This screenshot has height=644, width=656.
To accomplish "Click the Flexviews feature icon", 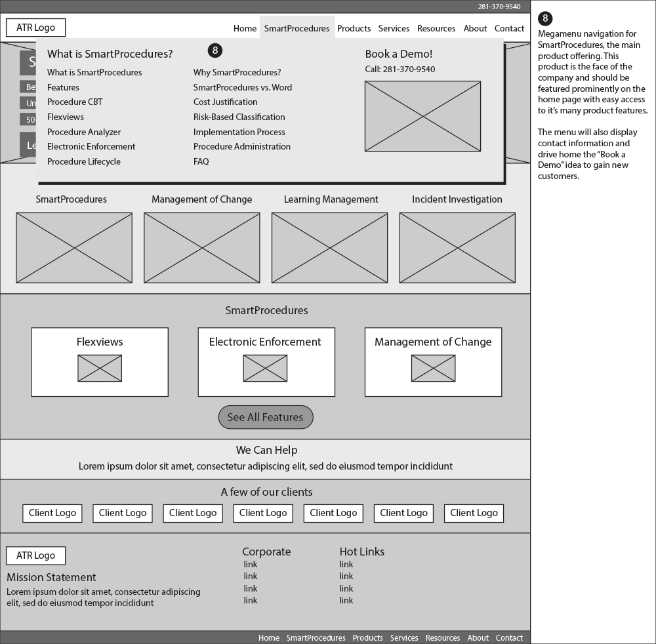I will coord(99,368).
